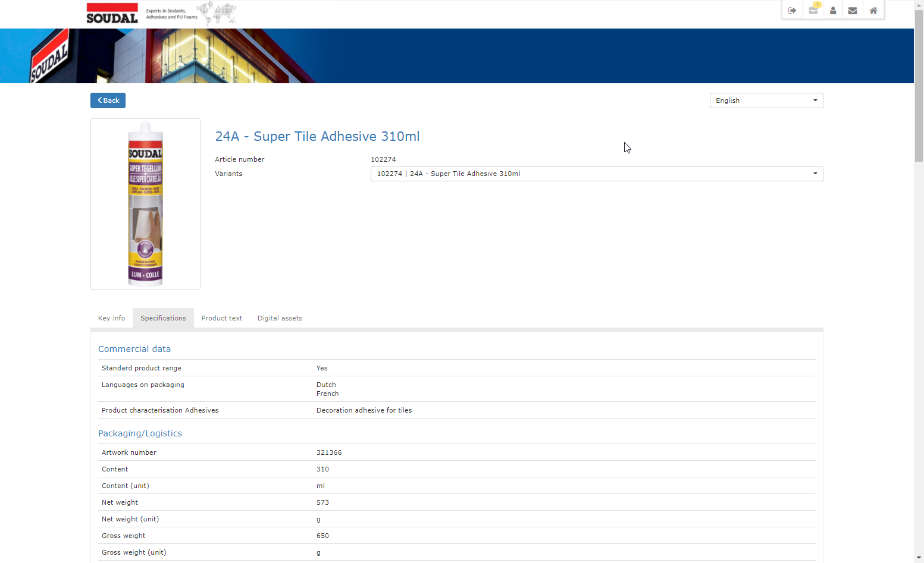Screen dimensions: 924x563
Task: Click the Gross weight (unit) label
Action: pos(134,552)
